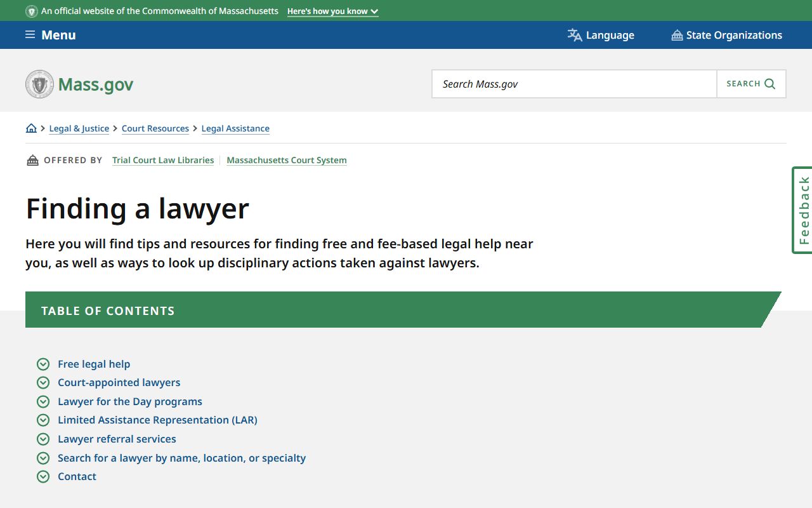This screenshot has width=812, height=508.
Task: Click the circled arrow beside Contact
Action: point(43,476)
